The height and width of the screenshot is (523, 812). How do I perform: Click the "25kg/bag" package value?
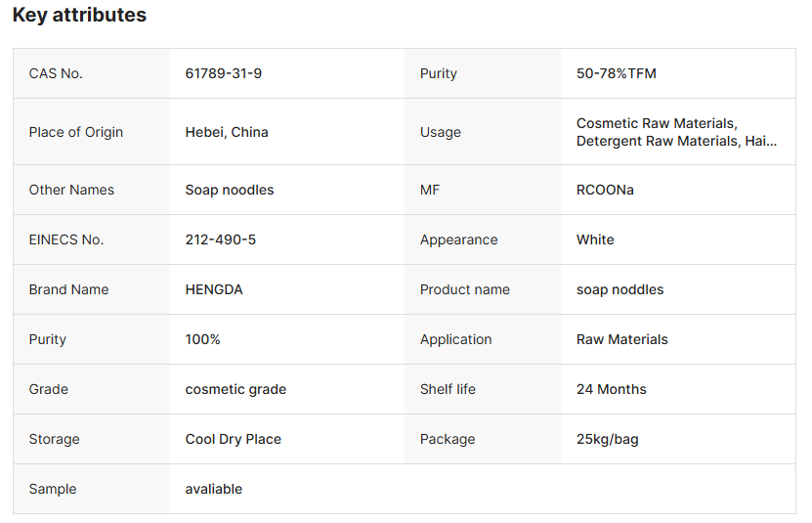[x=608, y=439]
